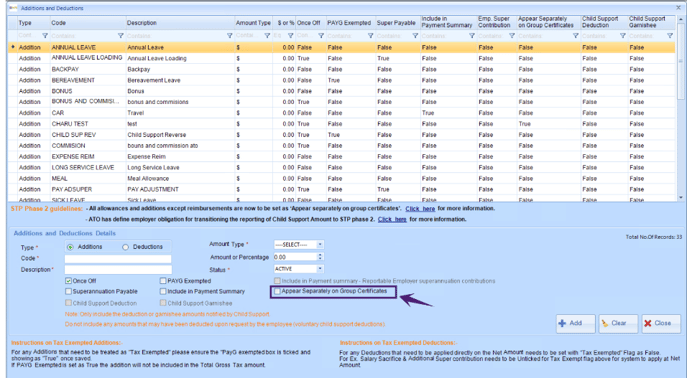Select the CHILD SUP REV row
Image resolution: width=687 pixels, height=378 pixels.
click(x=342, y=134)
